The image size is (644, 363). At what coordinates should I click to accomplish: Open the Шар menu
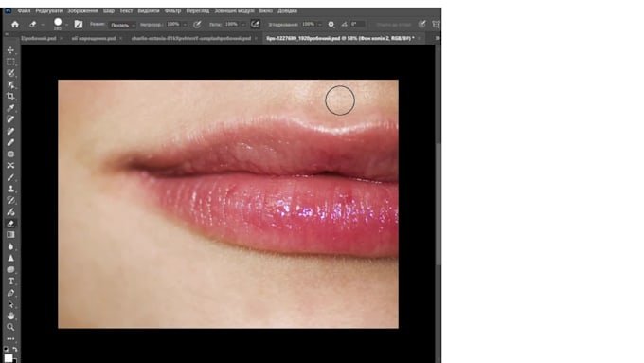click(x=109, y=10)
